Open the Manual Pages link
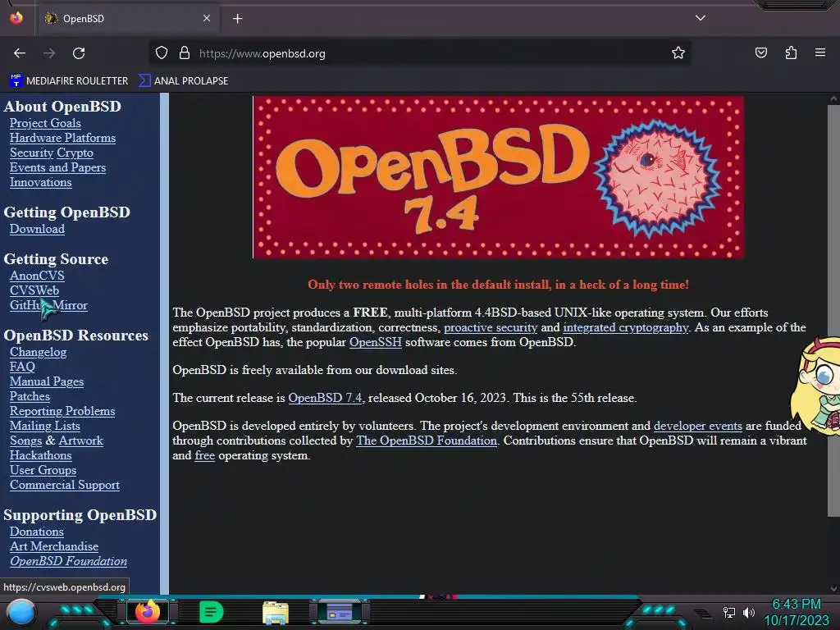The height and width of the screenshot is (630, 840). (47, 381)
